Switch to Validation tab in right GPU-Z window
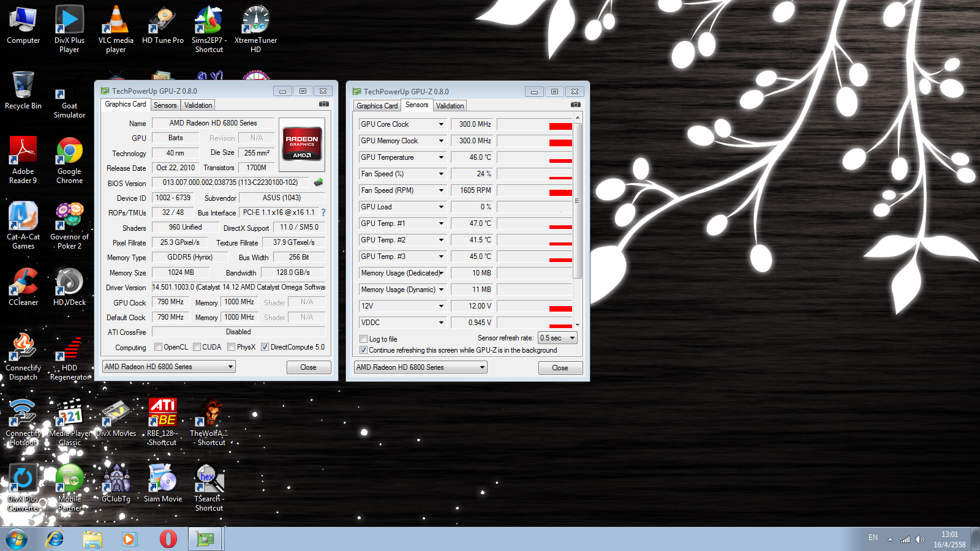The height and width of the screenshot is (551, 980). pyautogui.click(x=450, y=106)
